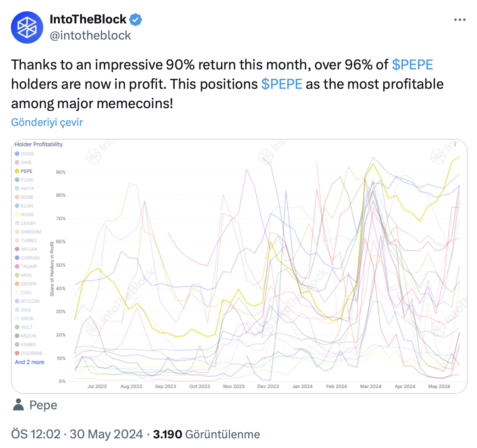Toggle the TRUMP legend entry
This screenshot has width=477, height=448.
pyautogui.click(x=26, y=267)
